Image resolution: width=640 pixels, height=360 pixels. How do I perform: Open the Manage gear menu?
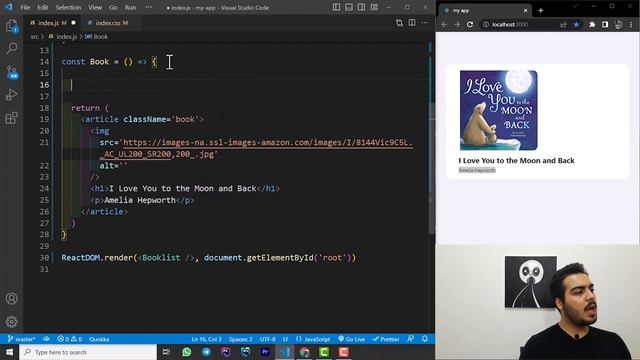[11, 322]
